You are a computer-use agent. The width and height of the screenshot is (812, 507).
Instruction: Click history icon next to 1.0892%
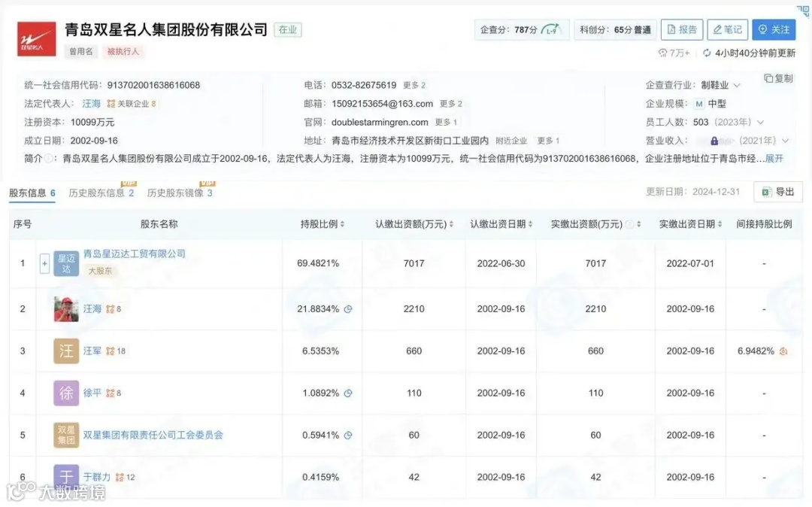[x=348, y=393]
